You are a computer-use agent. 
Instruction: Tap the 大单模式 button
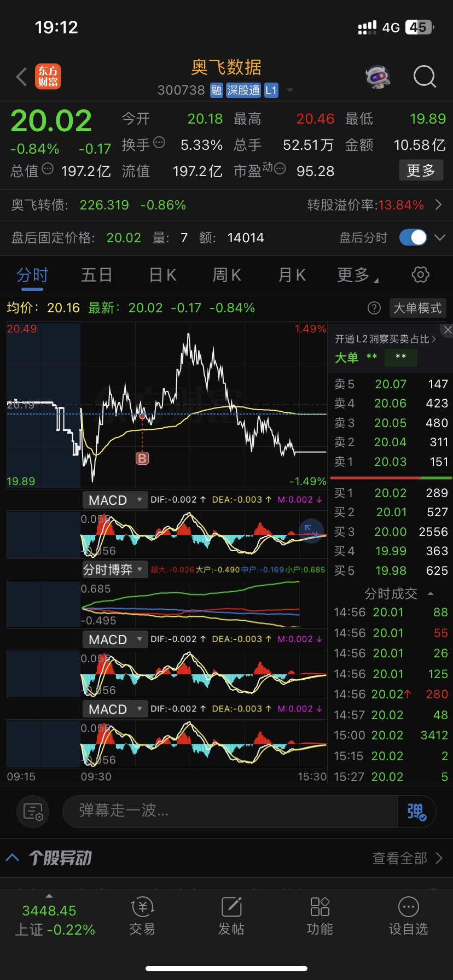pyautogui.click(x=417, y=308)
